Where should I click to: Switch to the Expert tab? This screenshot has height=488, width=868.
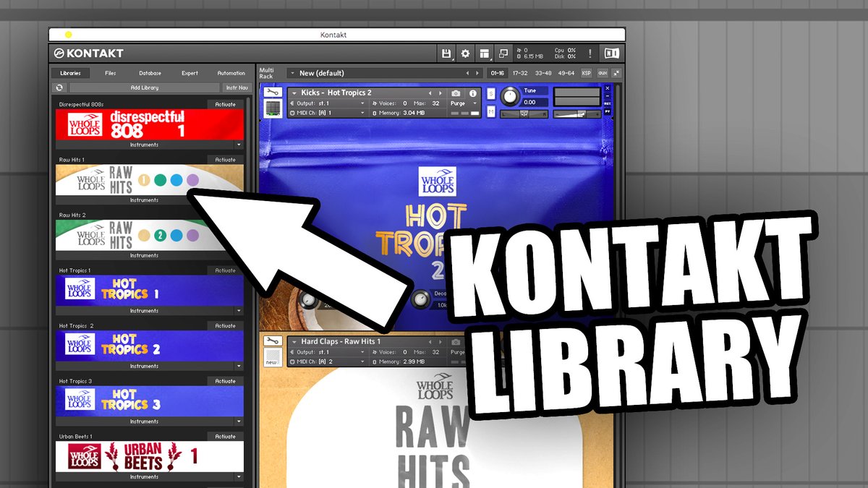coord(190,73)
